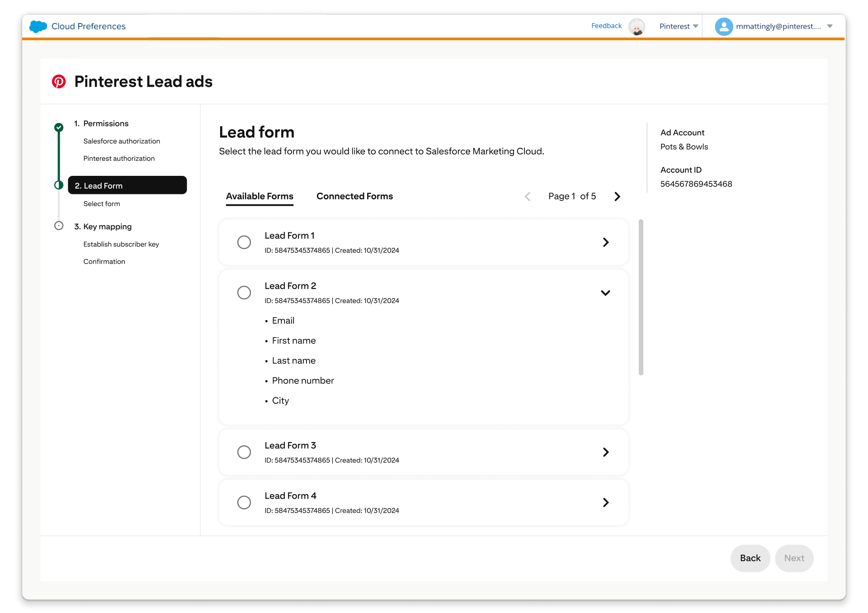Select the Lead Form 1 radio button
The image size is (868, 613).
[244, 242]
